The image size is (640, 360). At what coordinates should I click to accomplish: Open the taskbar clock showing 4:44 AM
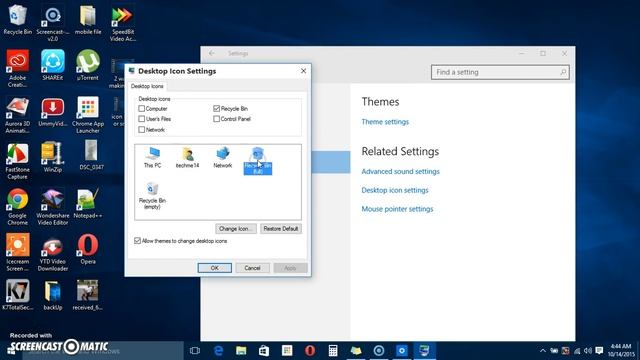point(620,351)
